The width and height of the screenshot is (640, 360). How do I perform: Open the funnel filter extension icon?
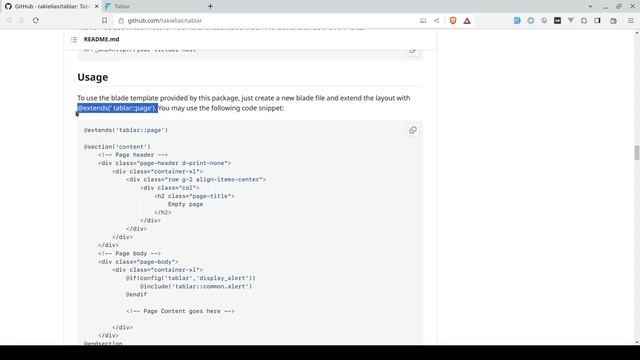(x=571, y=20)
